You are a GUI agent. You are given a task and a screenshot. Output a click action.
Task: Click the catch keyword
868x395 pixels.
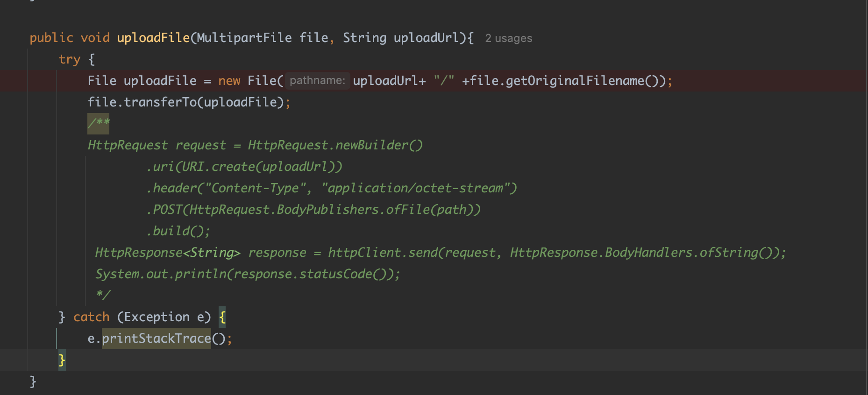(x=91, y=317)
